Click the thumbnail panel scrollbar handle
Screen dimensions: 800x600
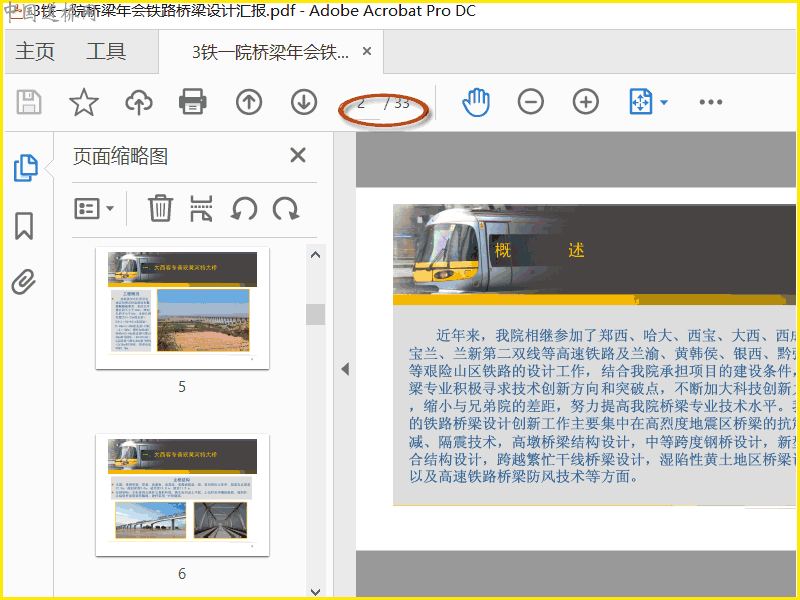[x=316, y=314]
